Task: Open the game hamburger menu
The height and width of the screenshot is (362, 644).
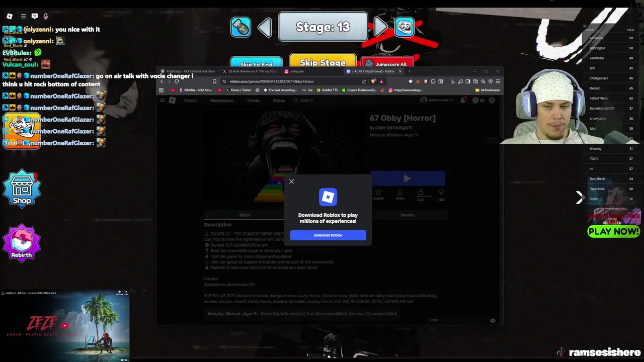Action: (23, 16)
